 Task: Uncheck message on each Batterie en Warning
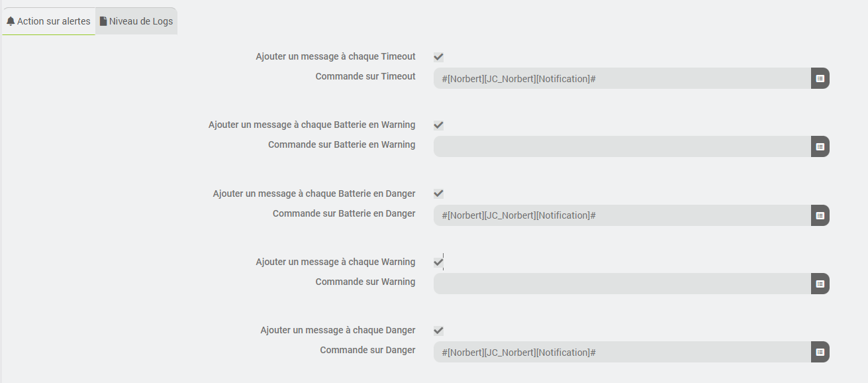pyautogui.click(x=438, y=125)
